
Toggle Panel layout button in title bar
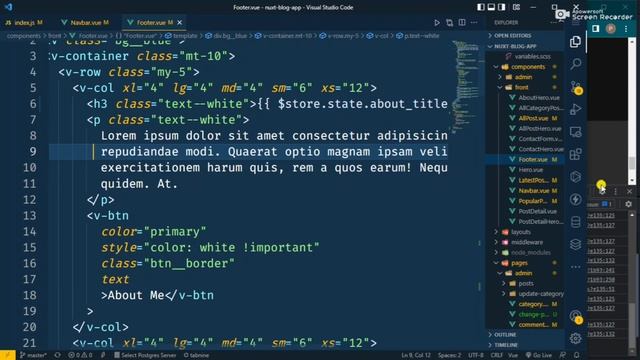(x=491, y=7)
